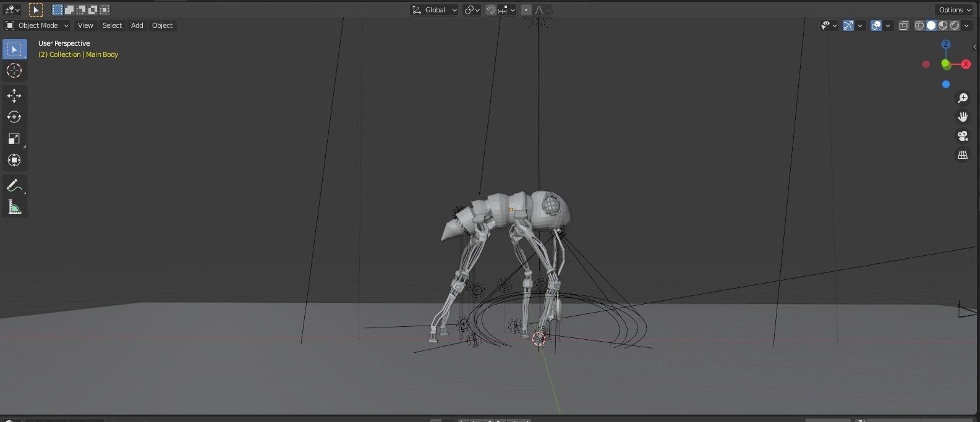Toggle perspective/orthographic grid button
The width and height of the screenshot is (980, 422).
coord(963,155)
